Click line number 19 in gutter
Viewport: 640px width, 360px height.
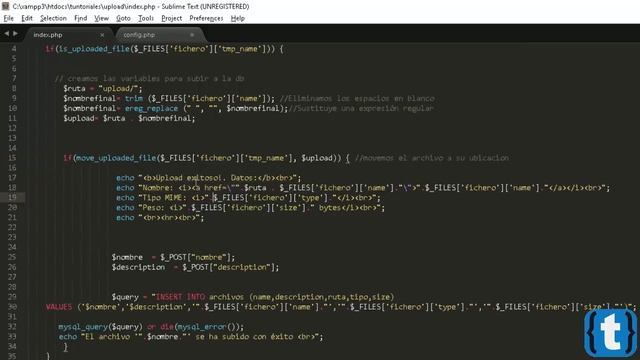12,198
